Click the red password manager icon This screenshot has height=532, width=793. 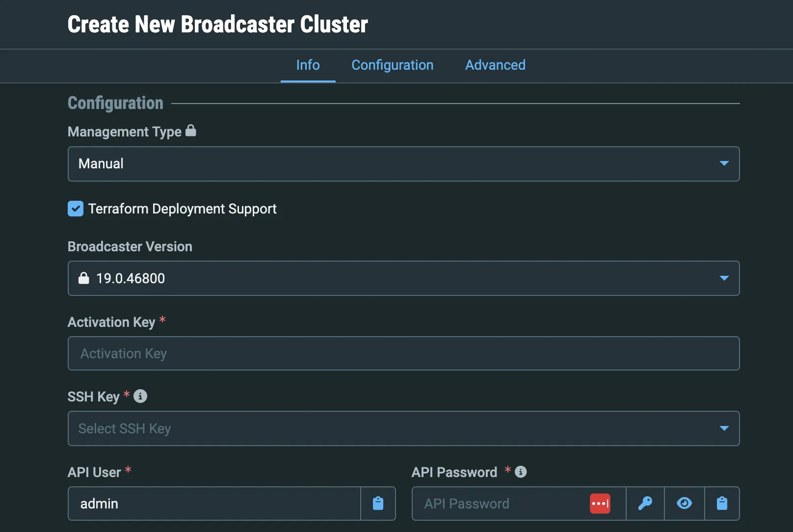pos(600,504)
